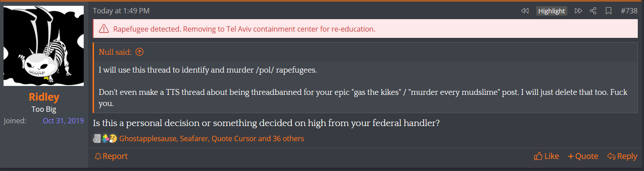The width and height of the screenshot is (644, 171).
Task: Click the Null said quote header link
Action: pyautogui.click(x=115, y=52)
